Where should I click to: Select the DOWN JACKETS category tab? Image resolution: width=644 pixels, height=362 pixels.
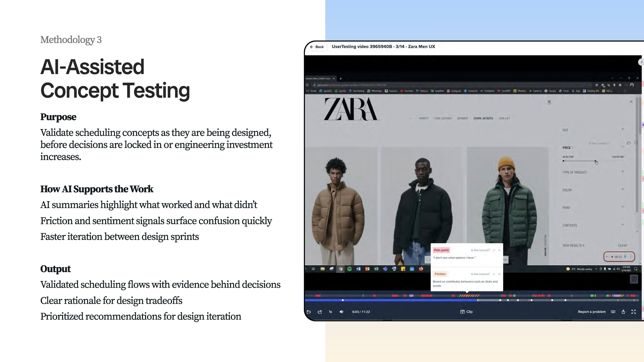coord(483,118)
